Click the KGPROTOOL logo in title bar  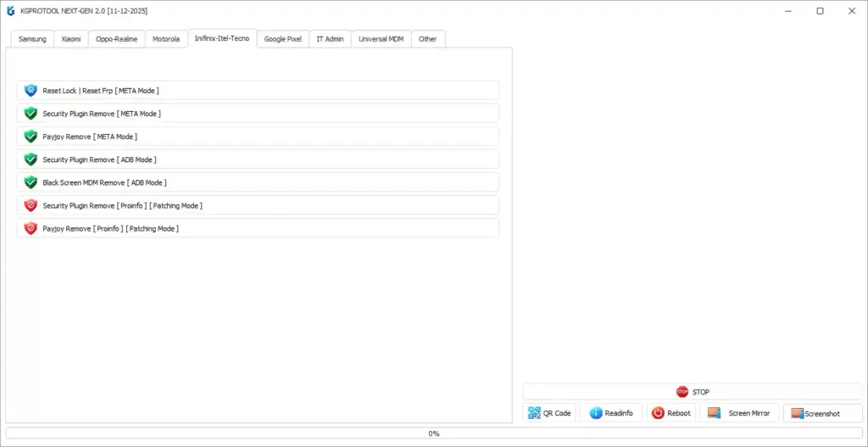10,10
